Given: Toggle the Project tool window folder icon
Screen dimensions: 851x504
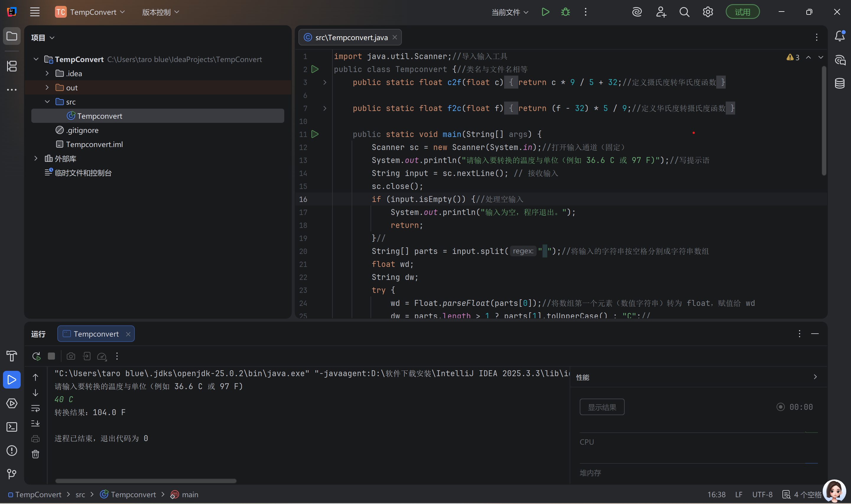Looking at the screenshot, I should point(12,36).
